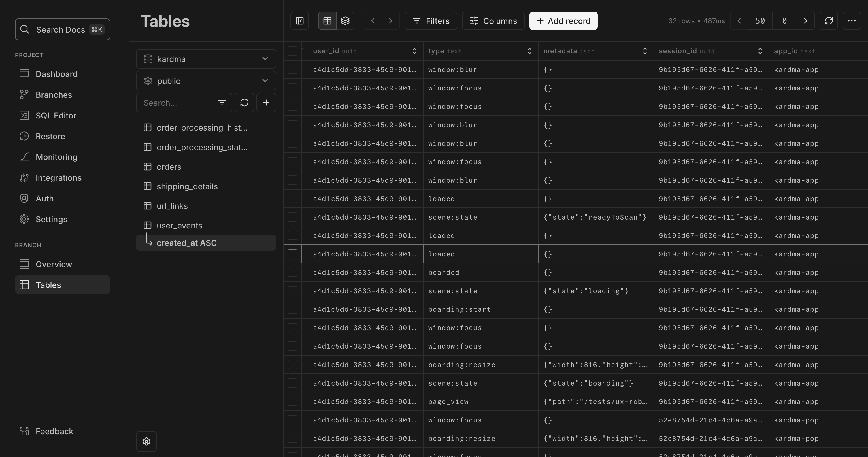Image resolution: width=868 pixels, height=457 pixels.
Task: Open the kardma database selector
Action: point(206,59)
